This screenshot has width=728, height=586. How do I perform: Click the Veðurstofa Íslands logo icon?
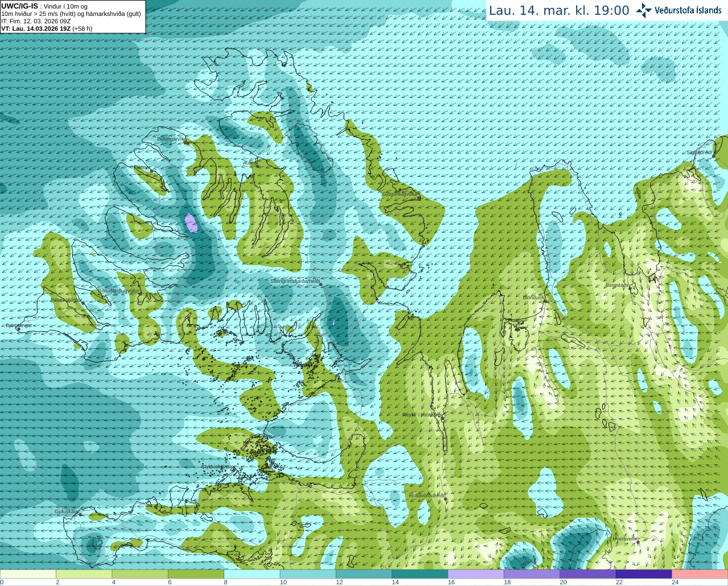(644, 10)
